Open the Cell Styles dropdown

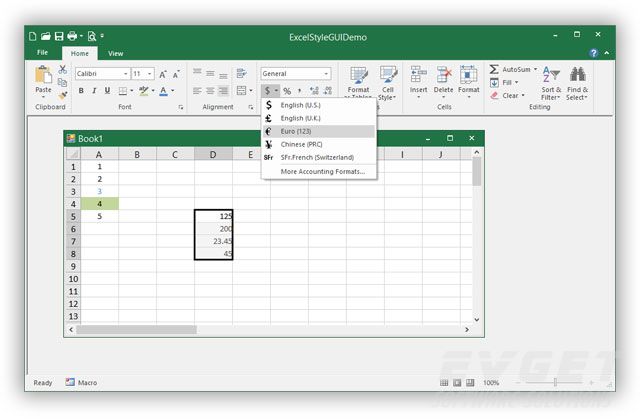[387, 83]
